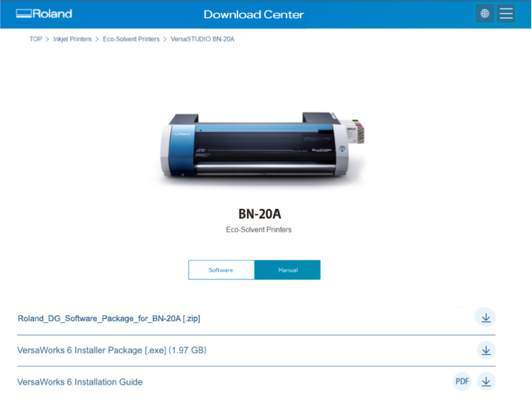Download VersaWorks 6 Installer Package via arrow icon
The height and width of the screenshot is (405, 532).
[486, 350]
